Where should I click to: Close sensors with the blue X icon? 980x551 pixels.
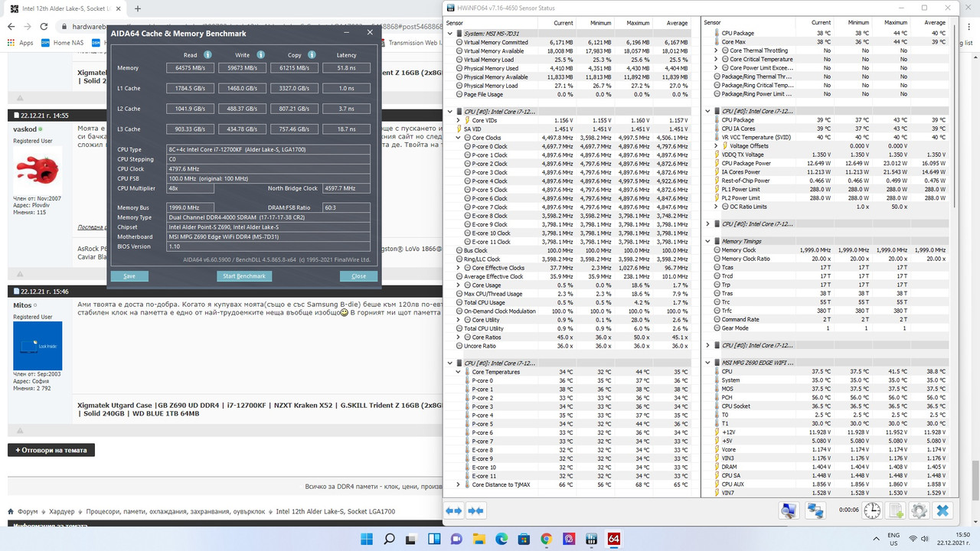coord(943,510)
